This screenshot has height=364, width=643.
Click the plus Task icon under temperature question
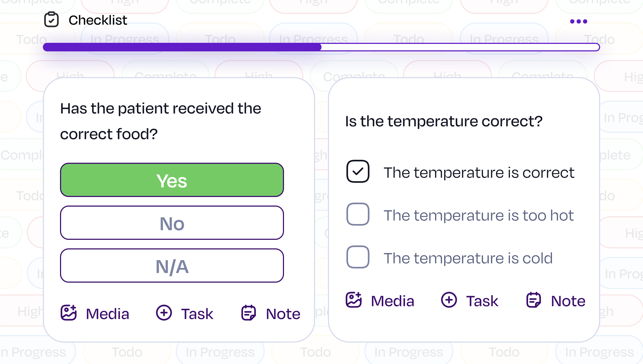(x=449, y=300)
